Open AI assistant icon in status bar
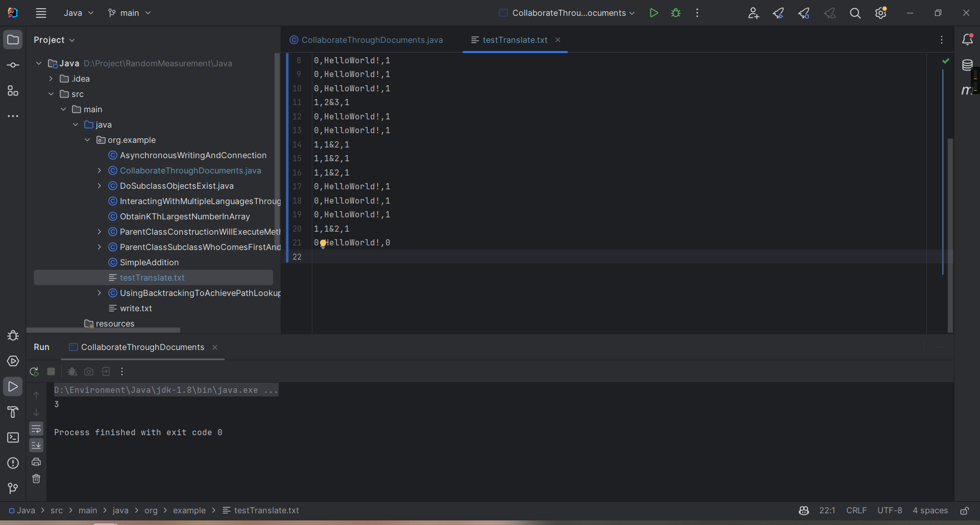The image size is (980, 525). pos(804,511)
